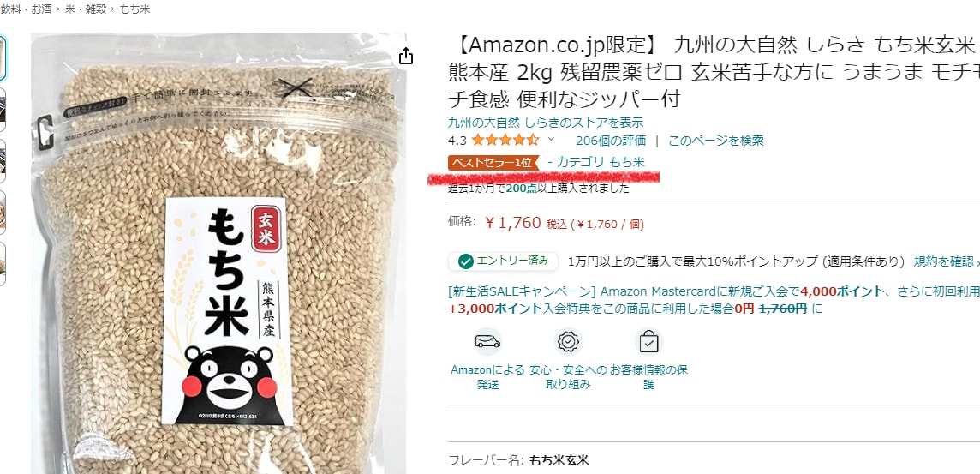Click the Amazon delivery truck icon
980x474 pixels.
click(x=487, y=341)
